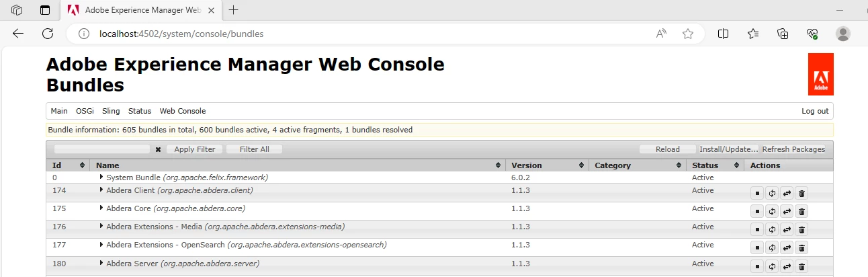Update the Abdera Extensions - OpenSearch bundle
Viewport: 868px width, 277px height.
click(787, 247)
